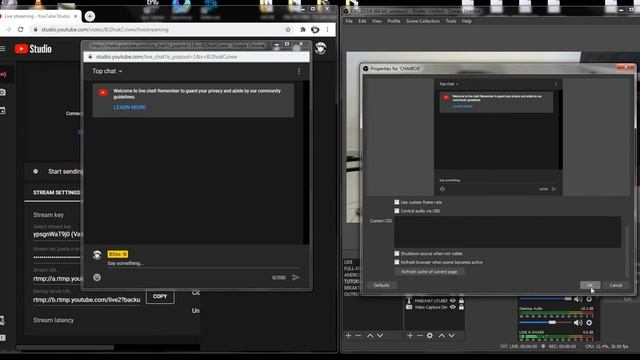This screenshot has height=360, width=640.
Task: Open the Profile menu in OBS
Action: [394, 21]
